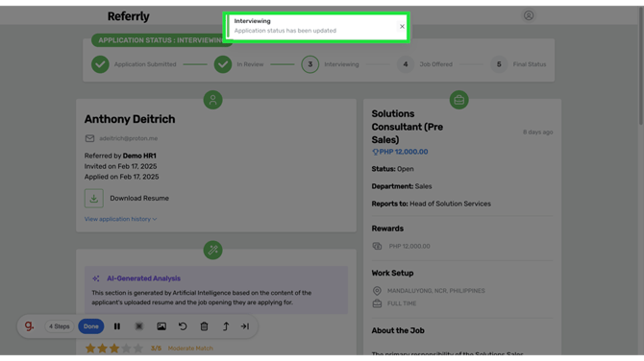Screen dimensions: 644x361
Task: Select step 5 Final Status circle
Action: point(499,64)
